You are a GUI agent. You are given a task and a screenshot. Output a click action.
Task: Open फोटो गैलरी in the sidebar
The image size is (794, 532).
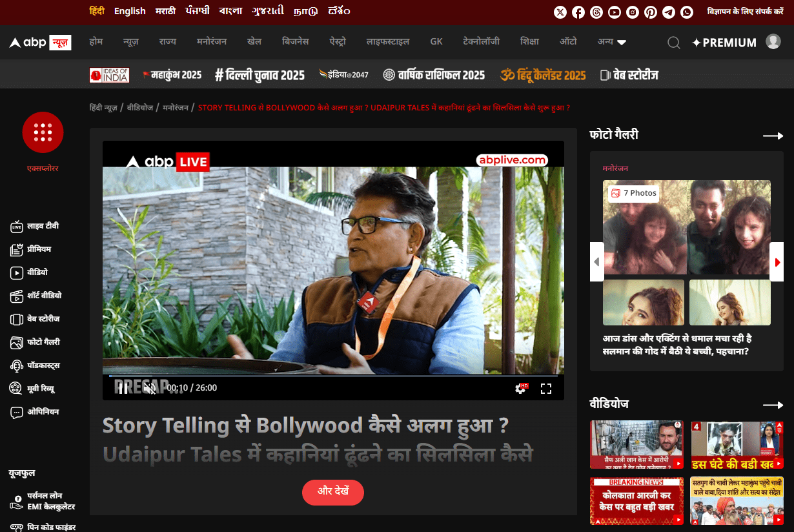pos(35,343)
